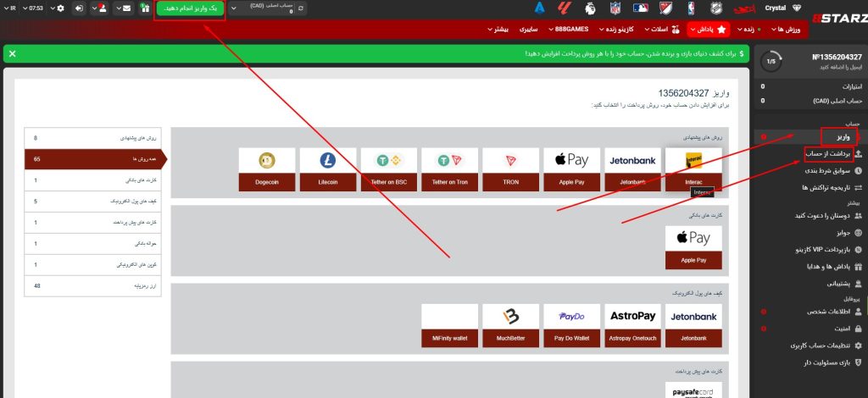
Task: Open the IR language dropdown
Action: point(10,8)
